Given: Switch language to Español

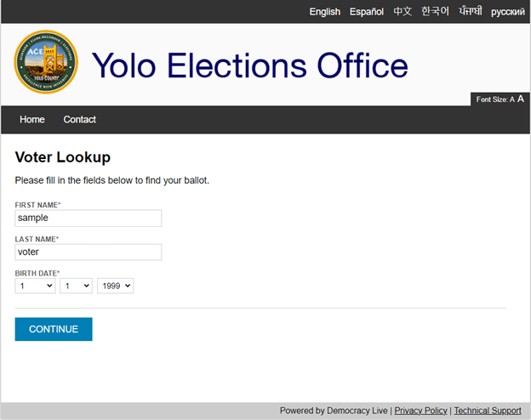Looking at the screenshot, I should click(x=367, y=12).
